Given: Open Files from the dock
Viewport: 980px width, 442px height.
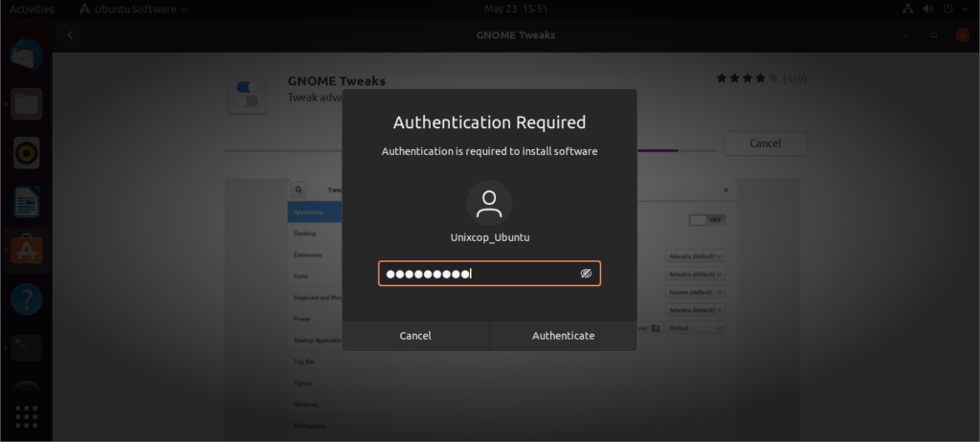Looking at the screenshot, I should (26, 103).
